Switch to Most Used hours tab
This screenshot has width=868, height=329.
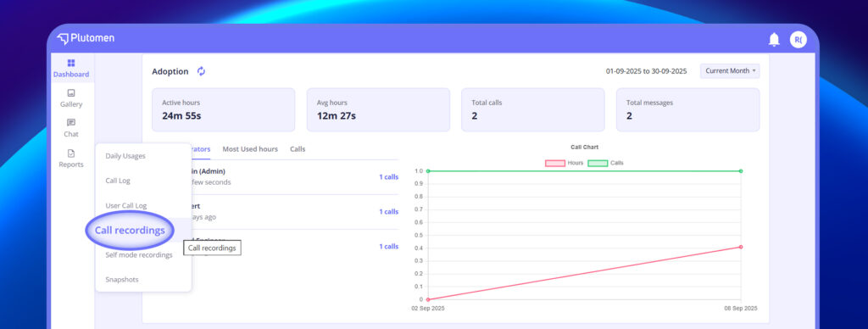[x=250, y=149]
